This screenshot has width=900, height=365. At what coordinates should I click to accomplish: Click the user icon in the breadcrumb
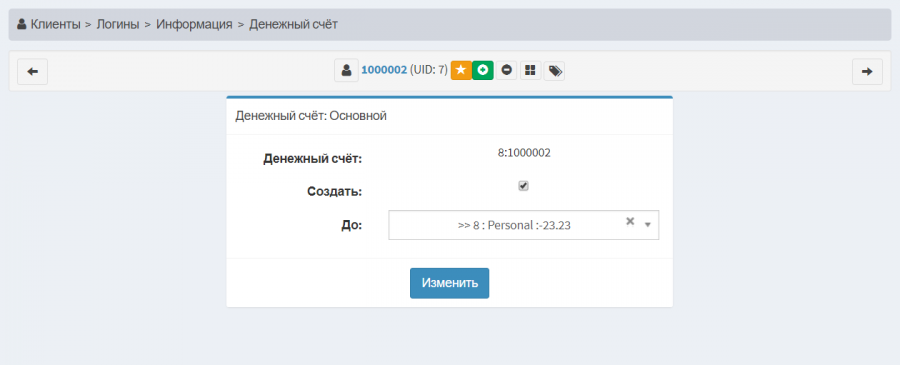click(22, 24)
